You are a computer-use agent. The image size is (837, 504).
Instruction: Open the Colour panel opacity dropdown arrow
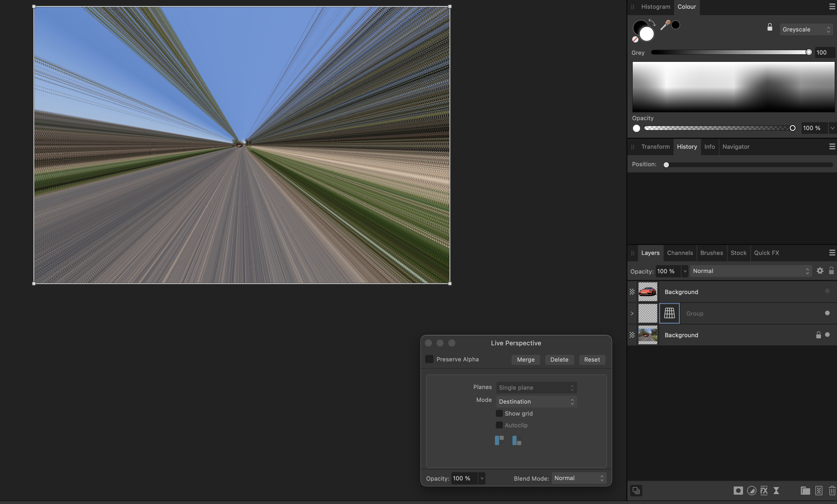pyautogui.click(x=832, y=128)
